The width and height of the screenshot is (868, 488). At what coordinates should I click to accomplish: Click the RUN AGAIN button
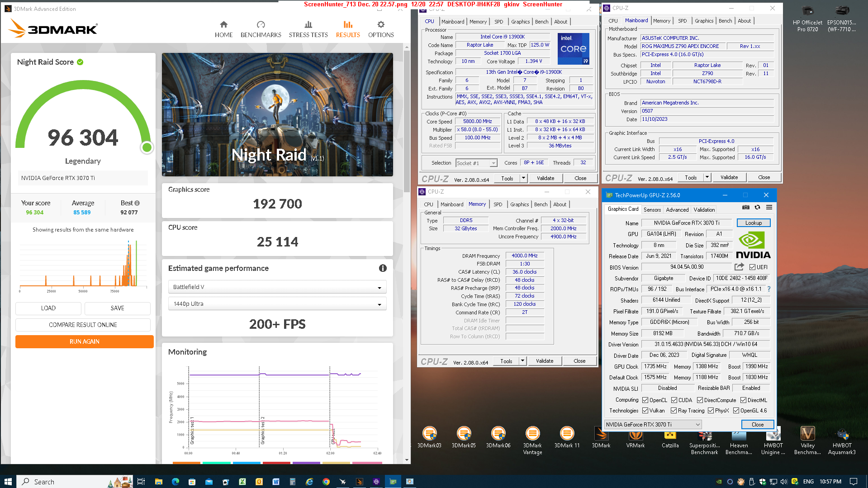[x=85, y=341]
